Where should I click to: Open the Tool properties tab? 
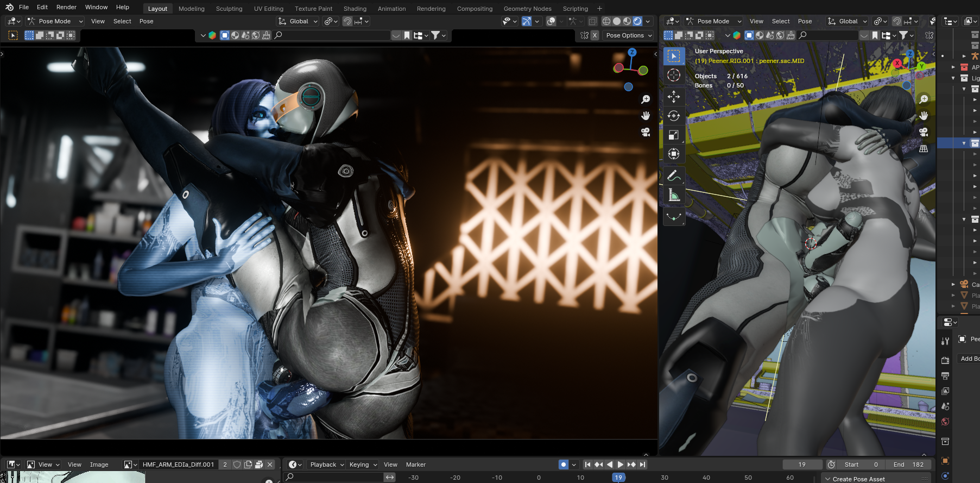coord(945,341)
